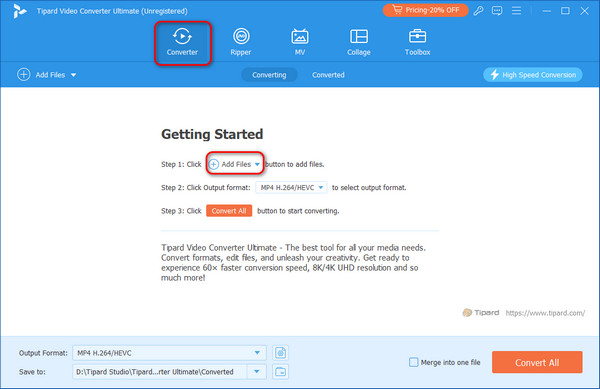Enable Merge into one file checkbox

[413, 362]
